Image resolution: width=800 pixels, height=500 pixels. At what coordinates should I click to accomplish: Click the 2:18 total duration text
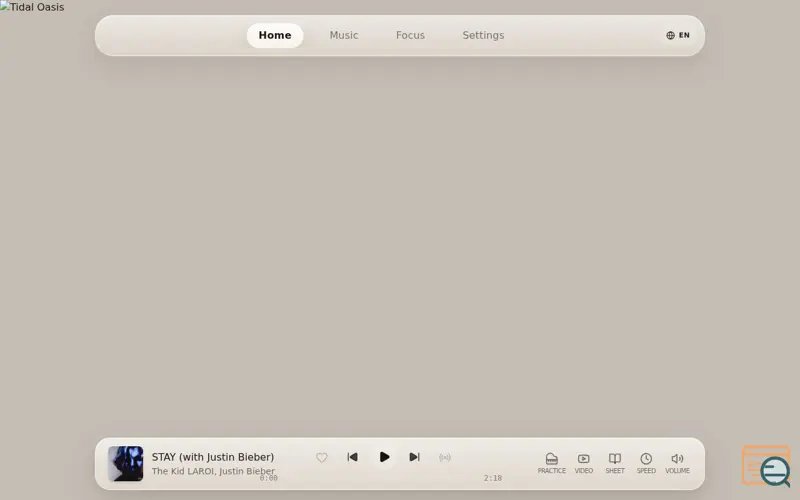click(x=493, y=478)
